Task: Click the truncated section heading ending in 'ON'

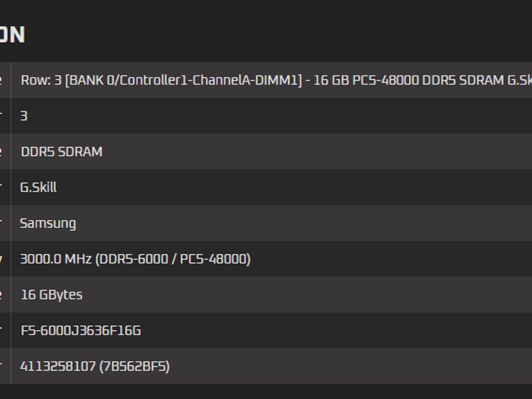Action: click(x=12, y=35)
